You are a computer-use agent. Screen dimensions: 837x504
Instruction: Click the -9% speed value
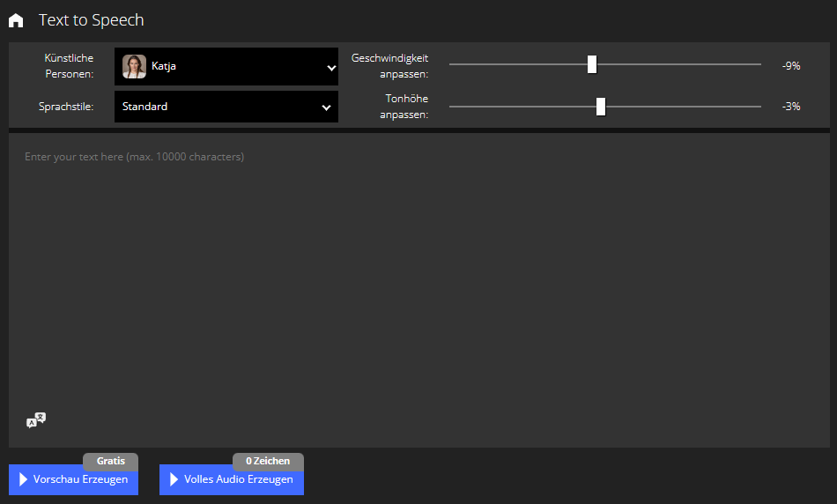click(790, 65)
